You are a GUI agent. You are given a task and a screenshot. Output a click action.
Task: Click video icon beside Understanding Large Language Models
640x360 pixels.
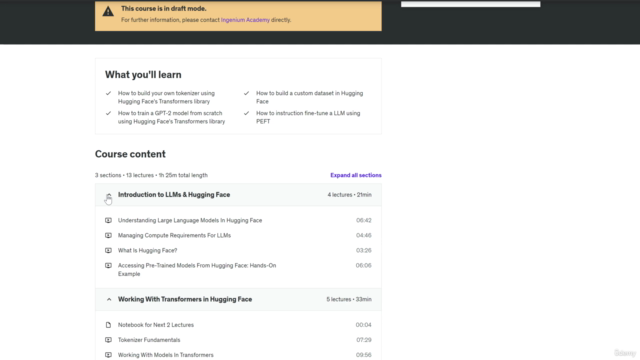click(108, 220)
